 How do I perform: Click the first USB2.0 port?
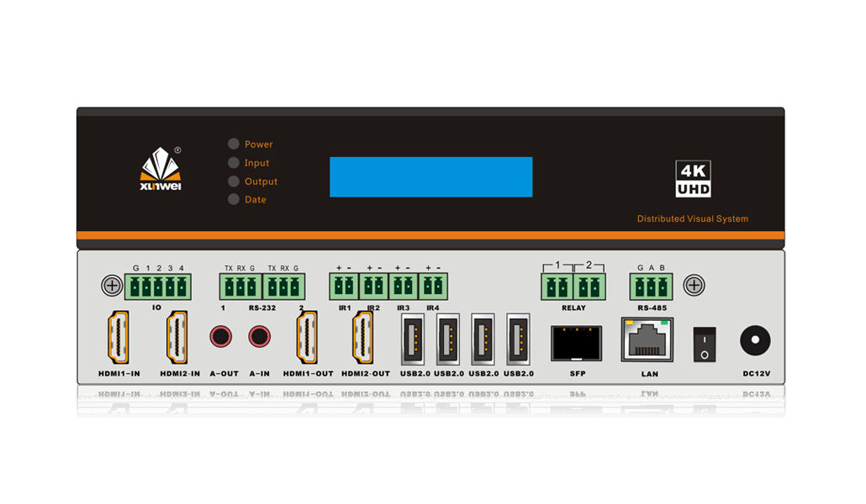[412, 338]
